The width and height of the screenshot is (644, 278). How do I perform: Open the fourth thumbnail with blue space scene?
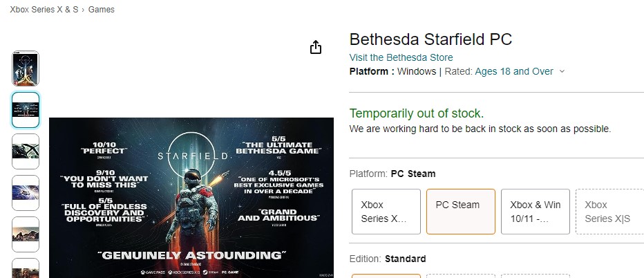(x=26, y=193)
